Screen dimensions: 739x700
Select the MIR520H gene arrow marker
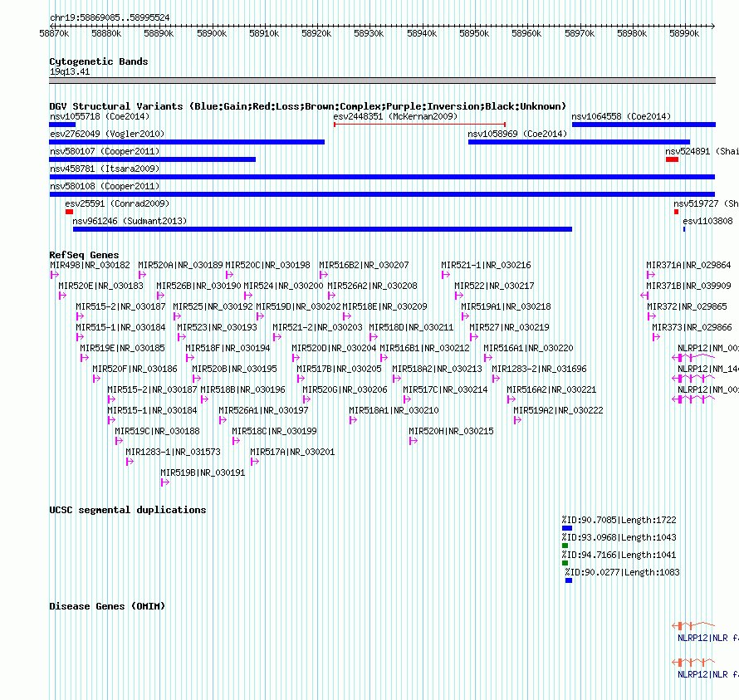(x=414, y=441)
